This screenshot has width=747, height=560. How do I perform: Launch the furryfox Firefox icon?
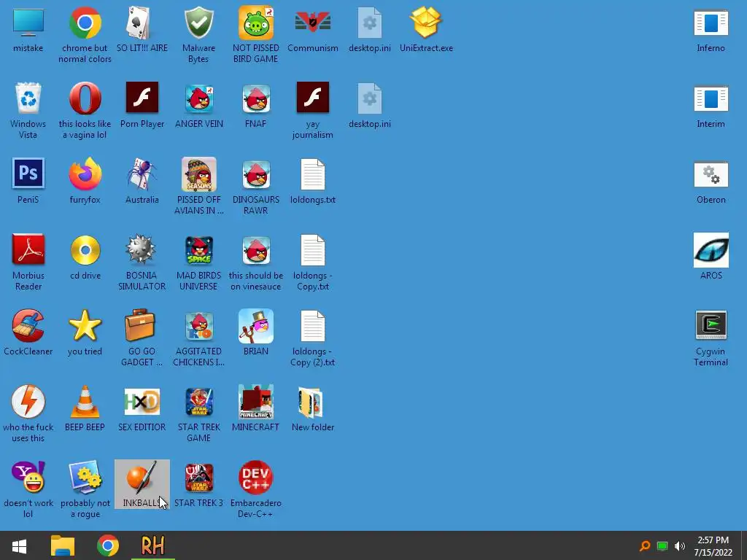pyautogui.click(x=85, y=174)
